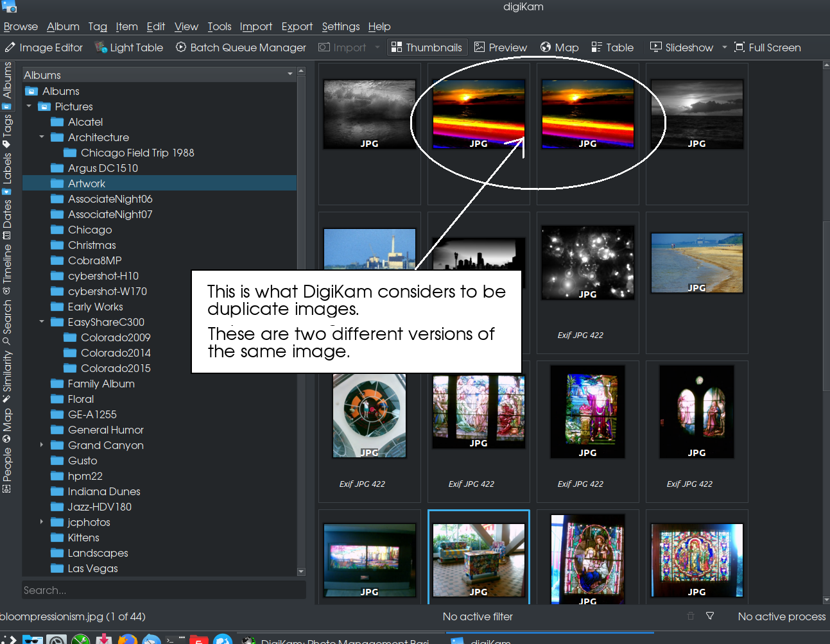
Task: Switch to Thumbnails view
Action: coord(426,47)
